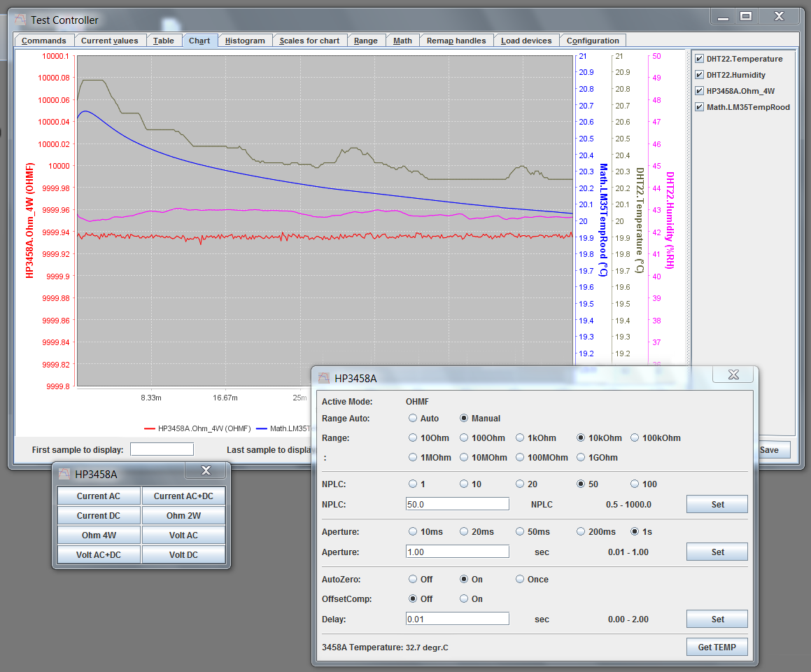Click the Test Controller window title icon

pos(20,20)
